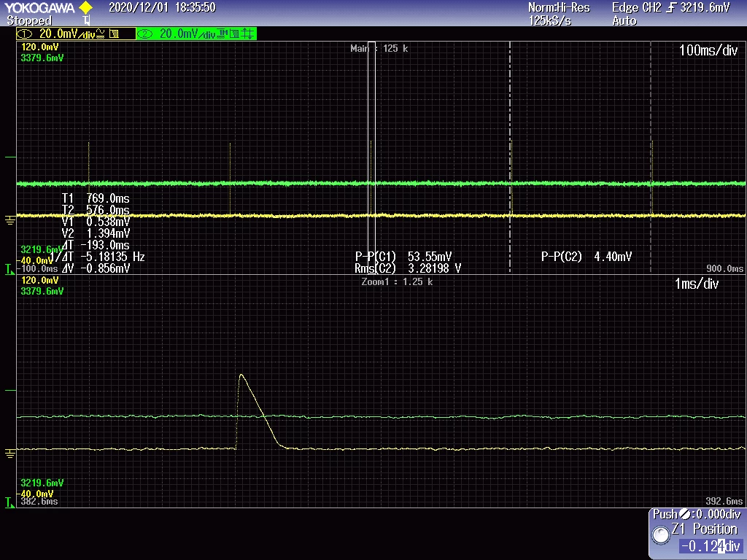747x560 pixels.
Task: Click the 100ms/div main timebase label
Action: pos(708,50)
